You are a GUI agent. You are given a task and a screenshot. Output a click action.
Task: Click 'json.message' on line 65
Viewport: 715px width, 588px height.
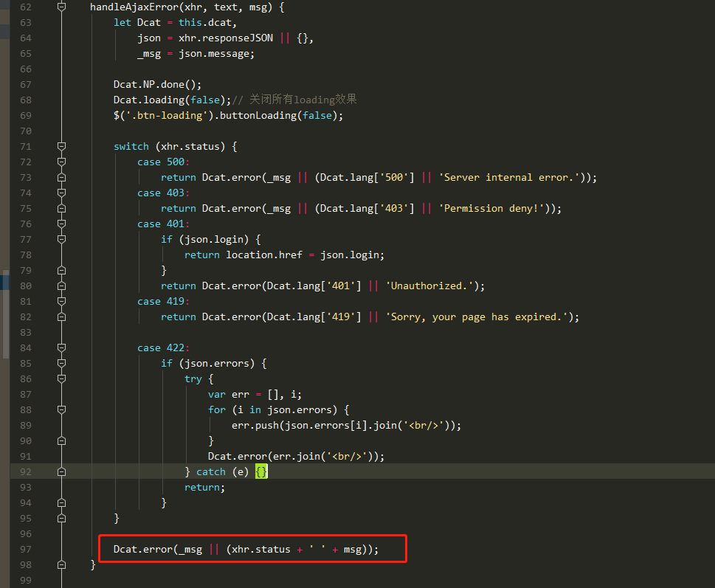click(214, 54)
